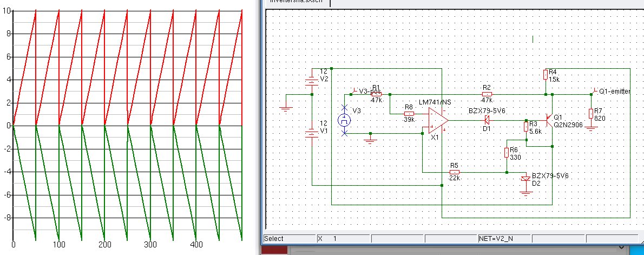
Task: Click the R2 47k resistor
Action: tap(486, 94)
